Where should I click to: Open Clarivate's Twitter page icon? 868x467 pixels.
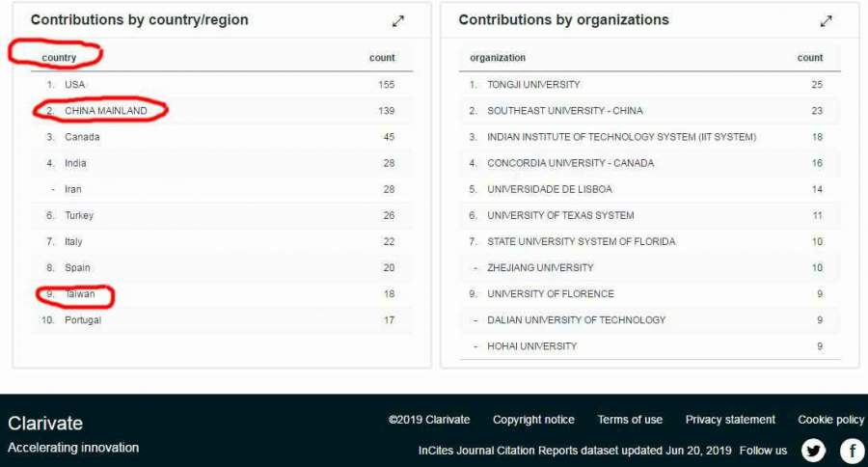pyautogui.click(x=814, y=451)
